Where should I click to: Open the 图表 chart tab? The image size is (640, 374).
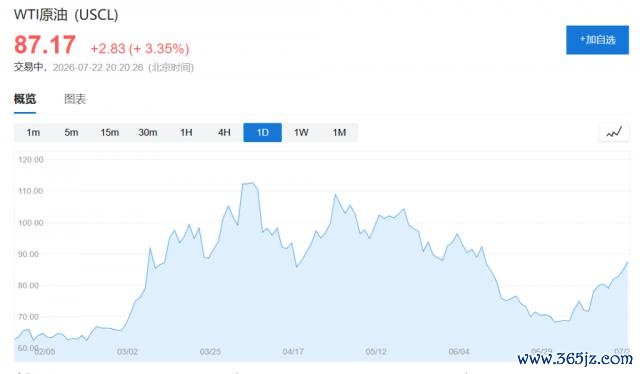75,99
